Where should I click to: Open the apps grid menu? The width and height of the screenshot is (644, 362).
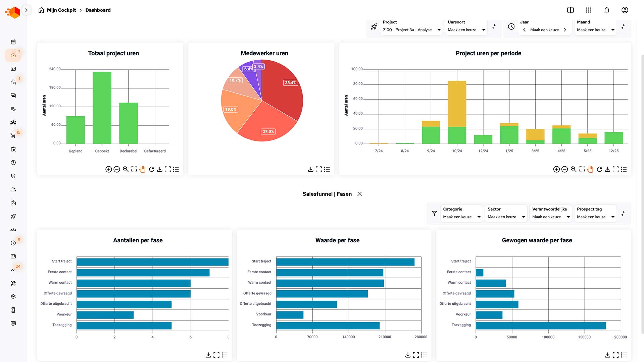click(x=588, y=10)
